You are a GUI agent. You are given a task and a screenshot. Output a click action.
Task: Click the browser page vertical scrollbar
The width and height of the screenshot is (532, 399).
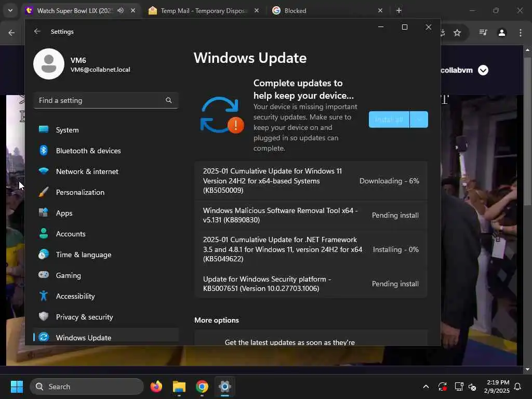click(x=527, y=131)
